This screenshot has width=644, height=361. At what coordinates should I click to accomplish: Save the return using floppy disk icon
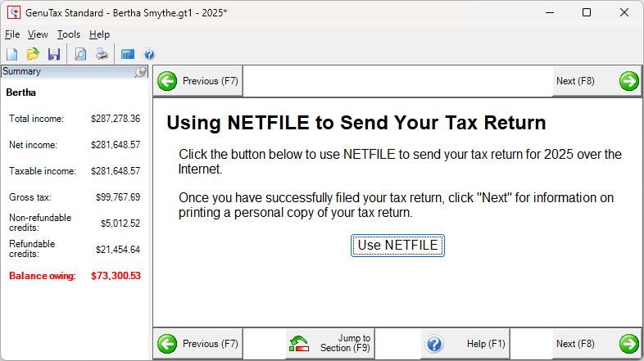(x=54, y=54)
